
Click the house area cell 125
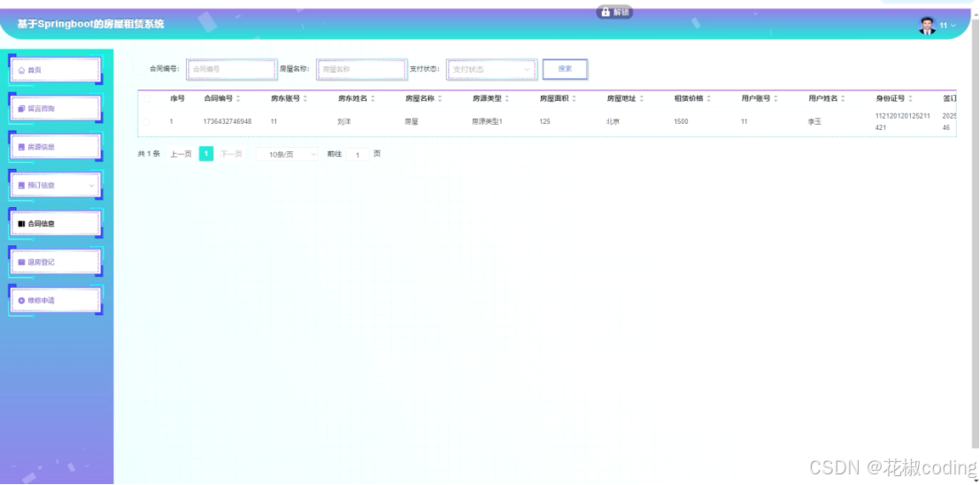pyautogui.click(x=545, y=122)
